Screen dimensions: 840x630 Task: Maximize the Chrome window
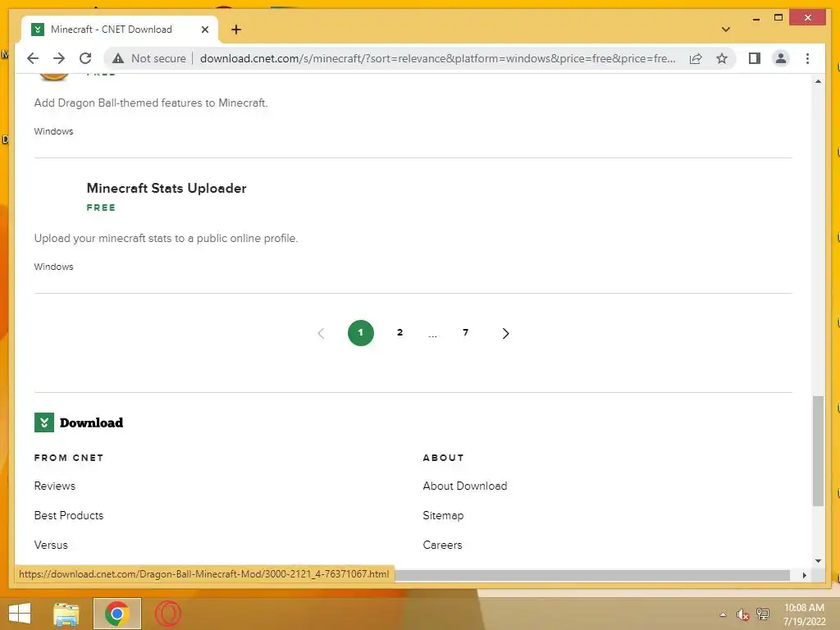778,18
